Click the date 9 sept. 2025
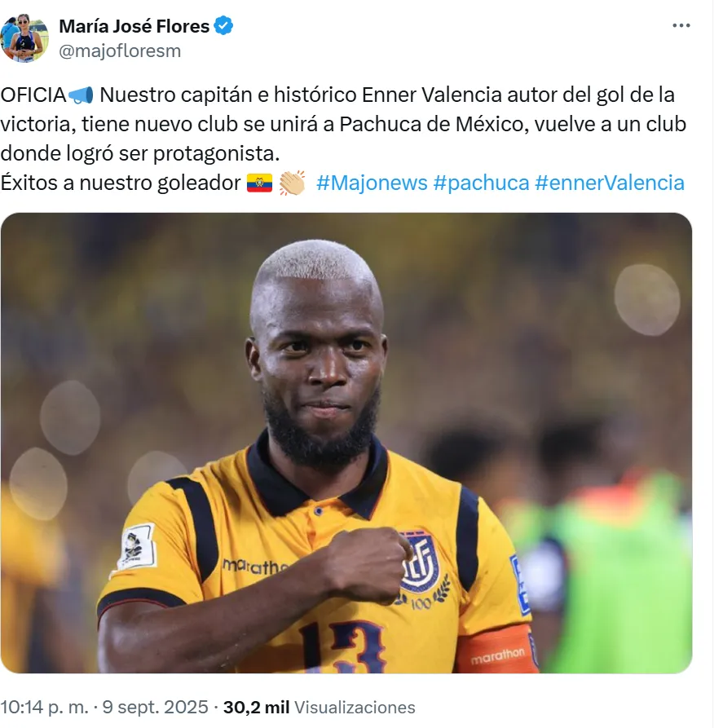Screen dimensions: 723x728 coord(155,708)
